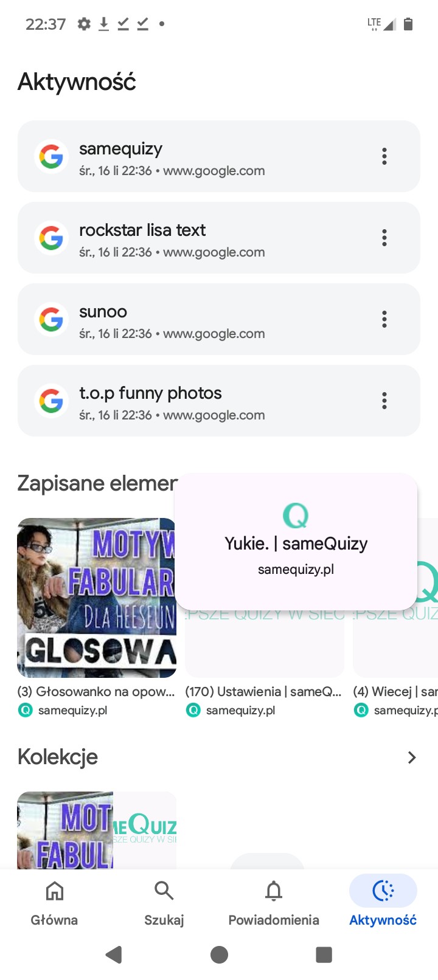Open three-dot menu for t.o.p funny photos
Screen dimensions: 438x980
384,401
